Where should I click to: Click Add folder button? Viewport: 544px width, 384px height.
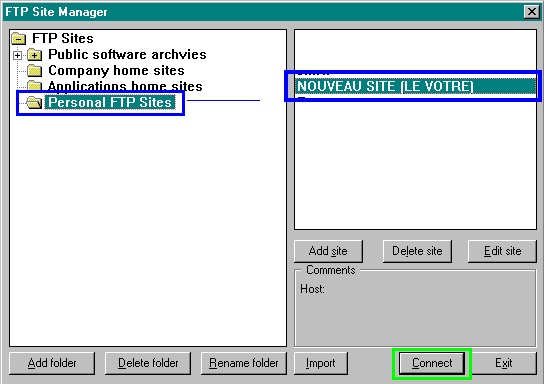coord(52,363)
